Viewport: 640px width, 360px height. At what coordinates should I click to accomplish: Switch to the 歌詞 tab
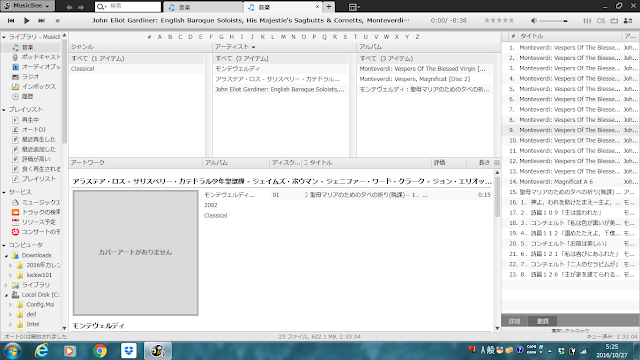pos(542,321)
